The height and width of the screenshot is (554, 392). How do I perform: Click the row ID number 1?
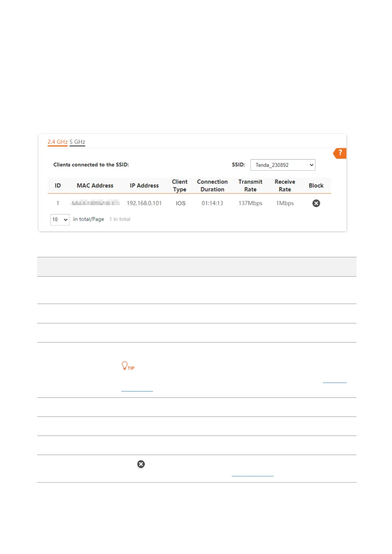[x=58, y=203]
